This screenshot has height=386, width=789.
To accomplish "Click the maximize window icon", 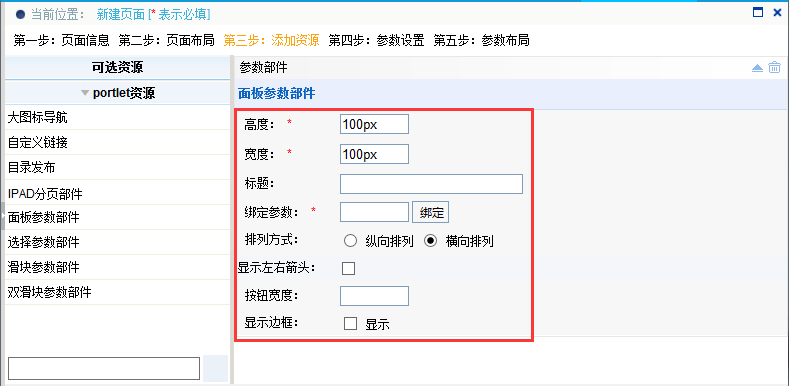I will (758, 13).
